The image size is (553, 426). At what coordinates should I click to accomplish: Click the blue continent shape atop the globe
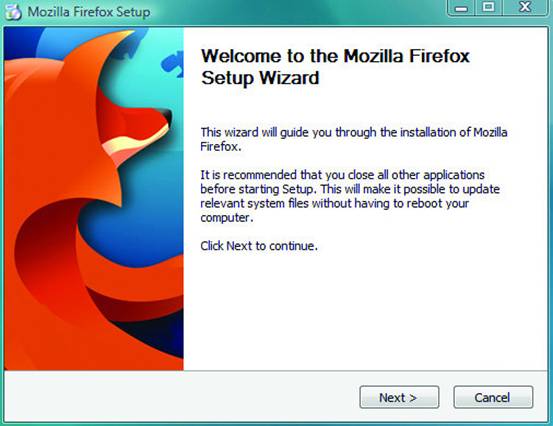pyautogui.click(x=173, y=63)
